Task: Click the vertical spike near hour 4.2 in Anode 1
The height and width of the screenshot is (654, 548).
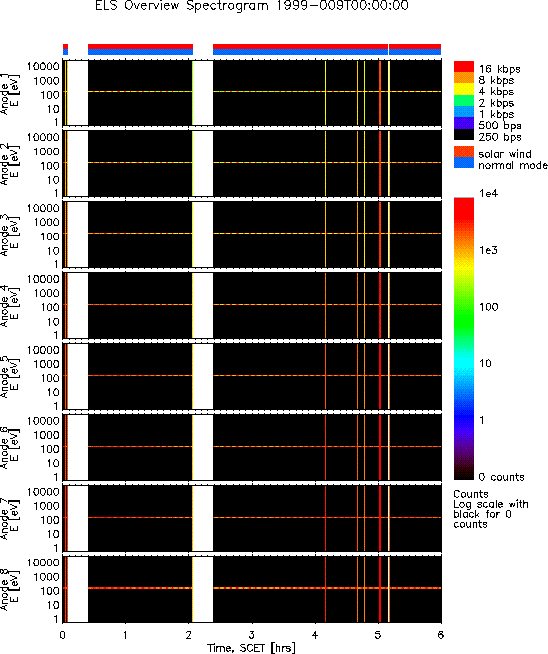Action: click(x=325, y=93)
